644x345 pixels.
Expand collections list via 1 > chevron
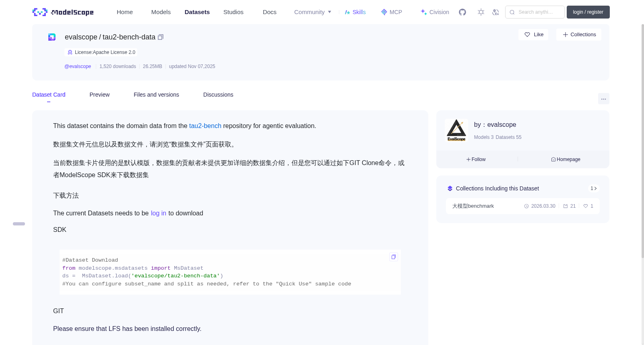pyautogui.click(x=594, y=188)
